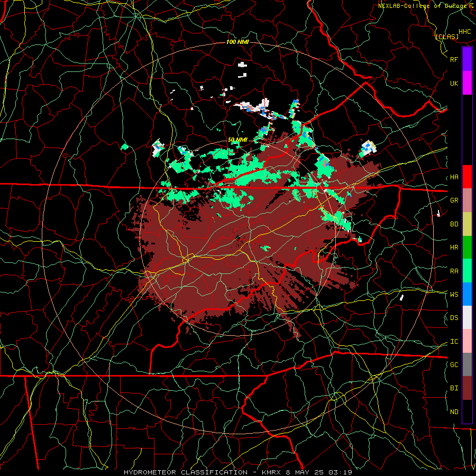
Task: Click the RA rain legend swatch
Action: coord(467,271)
